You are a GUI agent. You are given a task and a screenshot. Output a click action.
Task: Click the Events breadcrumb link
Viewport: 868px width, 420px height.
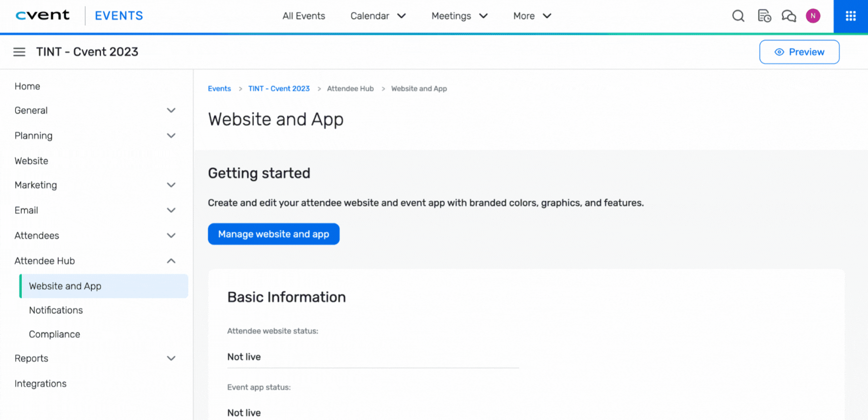tap(219, 88)
